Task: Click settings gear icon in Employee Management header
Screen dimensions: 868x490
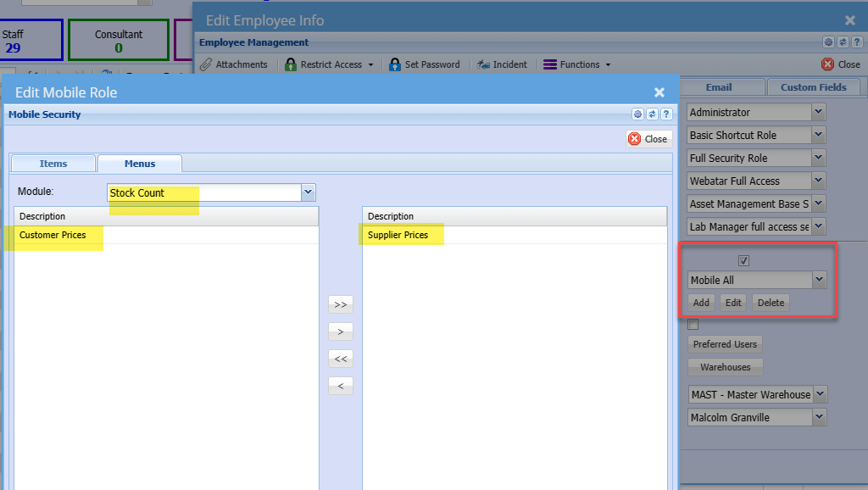Action: pyautogui.click(x=828, y=42)
